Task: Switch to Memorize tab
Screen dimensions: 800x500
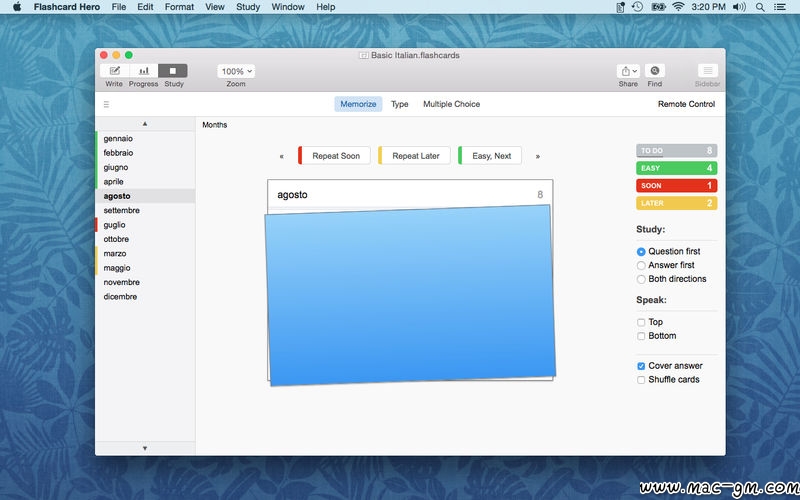Action: tap(358, 104)
